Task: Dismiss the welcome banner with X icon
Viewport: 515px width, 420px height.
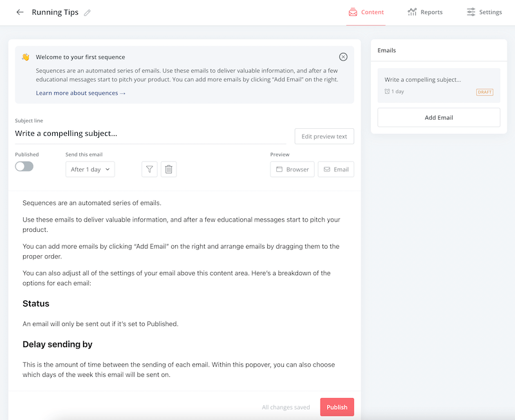Action: coord(343,57)
